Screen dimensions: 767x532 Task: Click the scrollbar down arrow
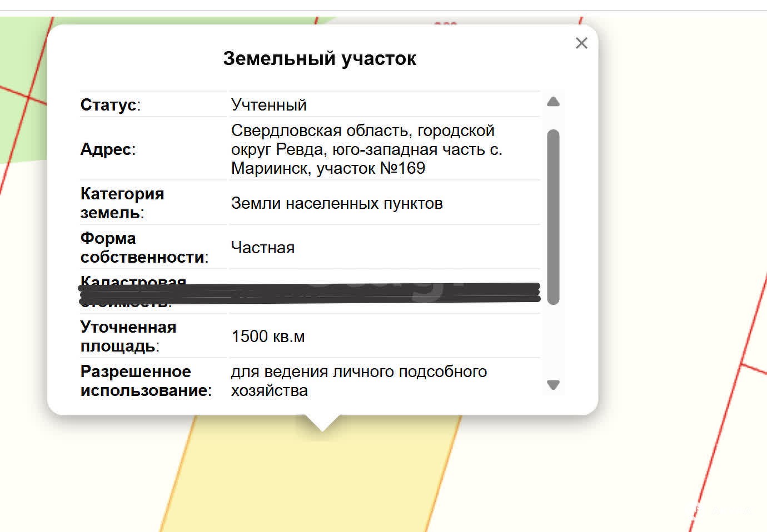point(553,385)
